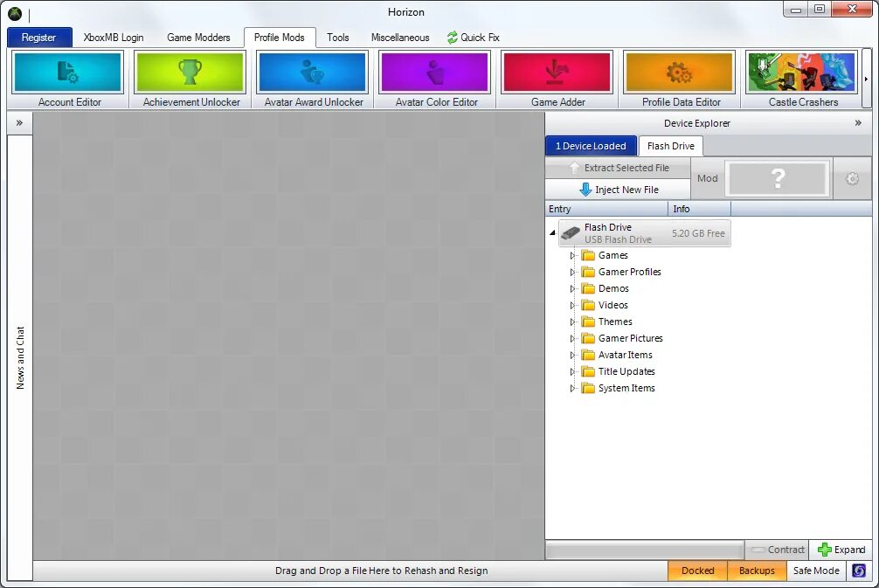Expand the Title Updates folder arrow

click(572, 371)
